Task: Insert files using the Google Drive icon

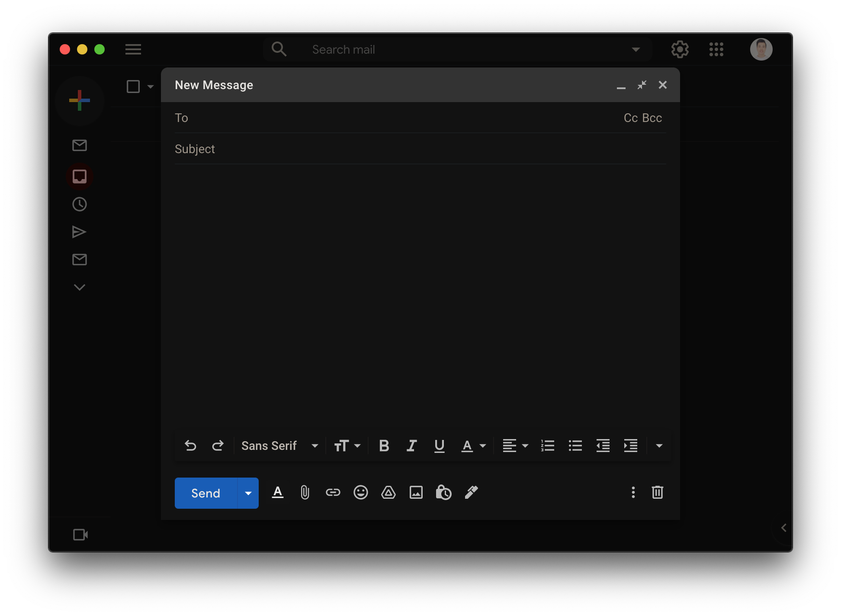Action: click(388, 492)
